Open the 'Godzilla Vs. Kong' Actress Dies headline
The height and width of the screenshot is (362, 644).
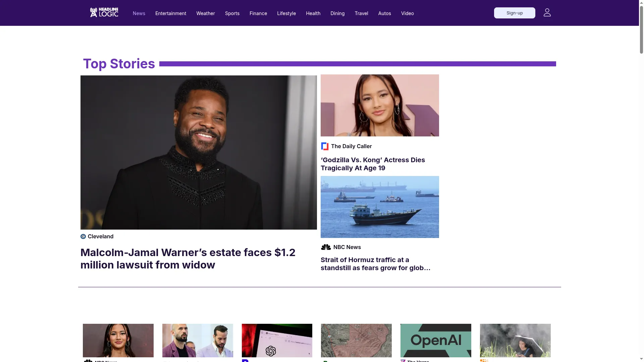(x=373, y=164)
